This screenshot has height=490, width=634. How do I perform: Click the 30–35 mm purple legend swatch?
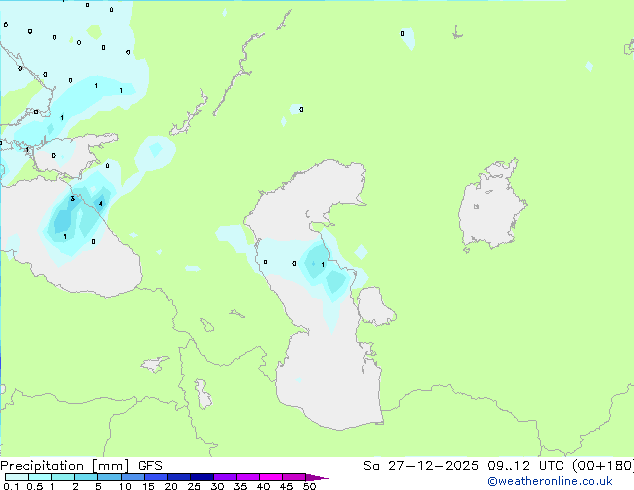click(x=224, y=477)
